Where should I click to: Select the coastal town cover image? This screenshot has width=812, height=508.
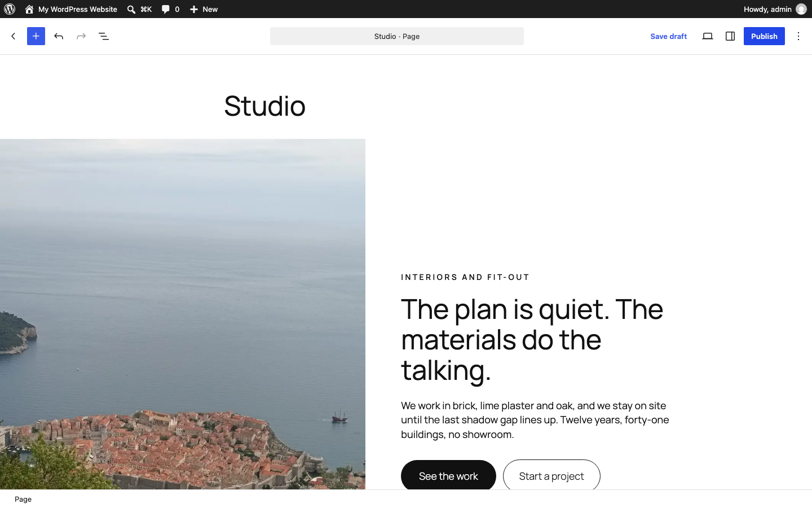(183, 314)
